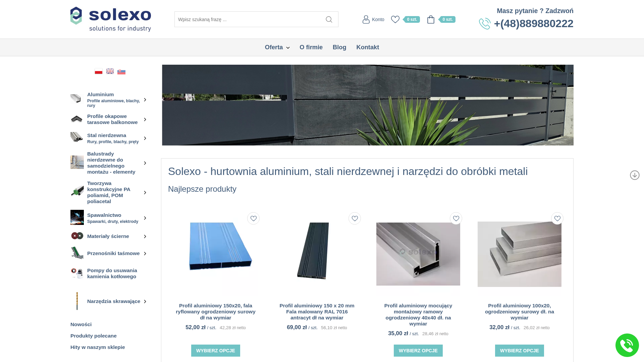Open the O firmie menu item
This screenshot has width=644, height=362.
[x=311, y=47]
